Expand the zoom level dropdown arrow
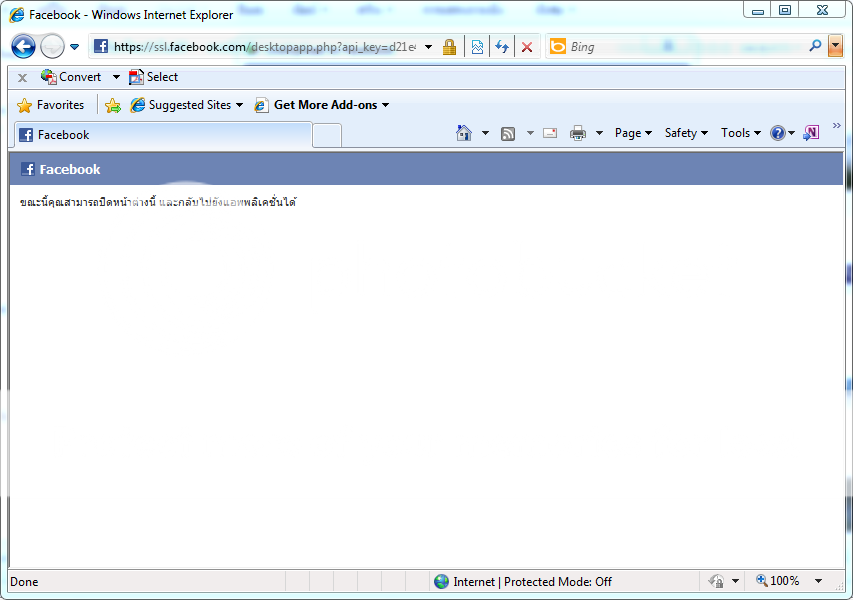 click(x=818, y=582)
